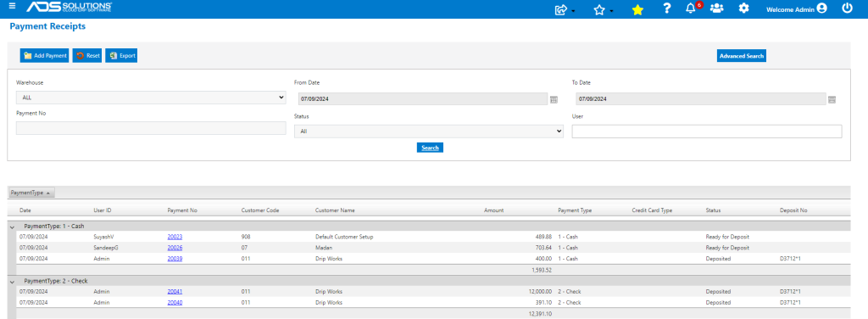Image resolution: width=868 pixels, height=319 pixels.
Task: Click the Madan customer name cell
Action: pos(323,248)
